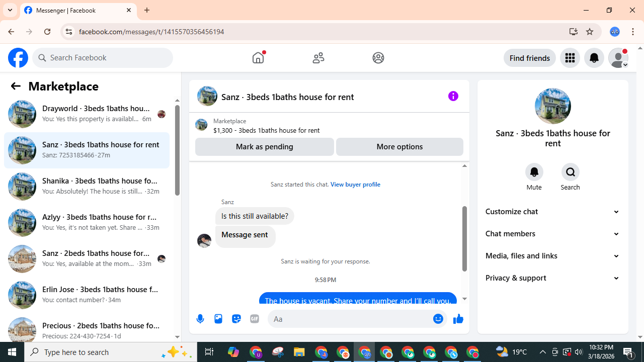The height and width of the screenshot is (362, 644).
Task: Expand Privacy & support section
Action: point(553,278)
